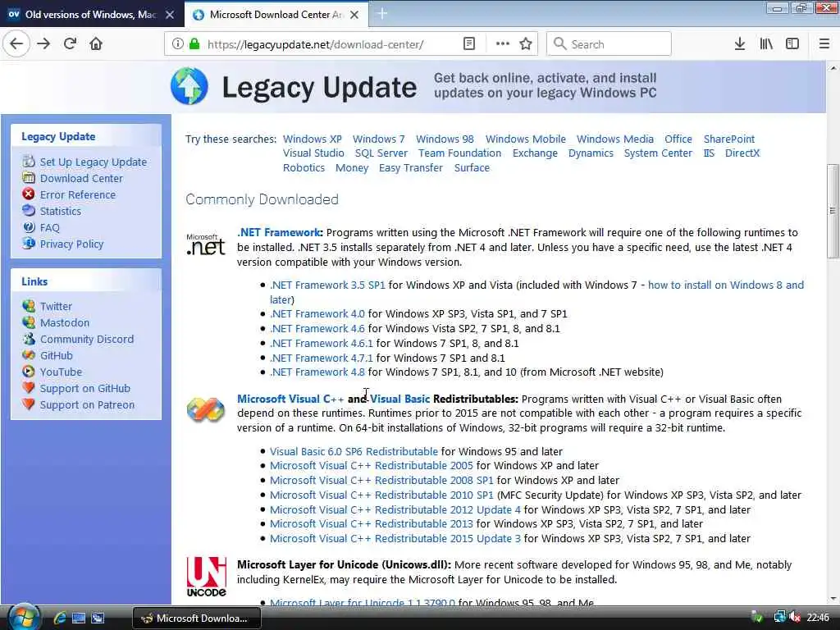This screenshot has height=630, width=840.
Task: Open the GitHub sidebar link
Action: (57, 355)
